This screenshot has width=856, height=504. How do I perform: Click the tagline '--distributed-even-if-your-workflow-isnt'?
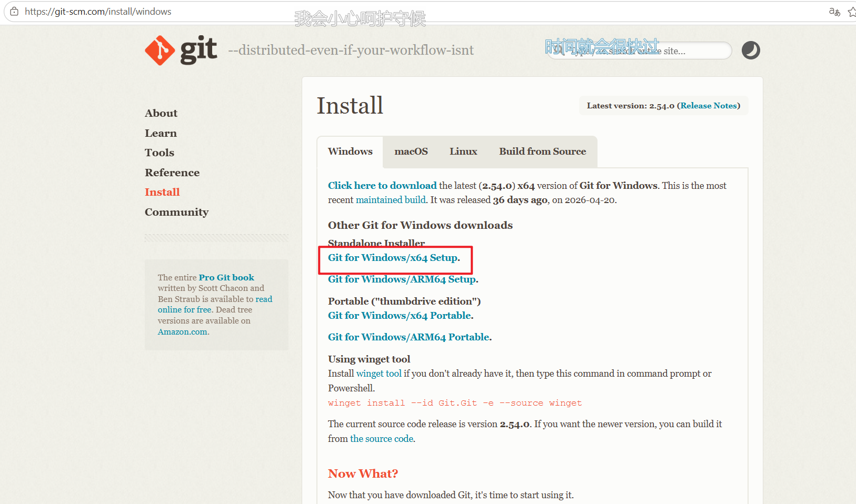pos(351,50)
